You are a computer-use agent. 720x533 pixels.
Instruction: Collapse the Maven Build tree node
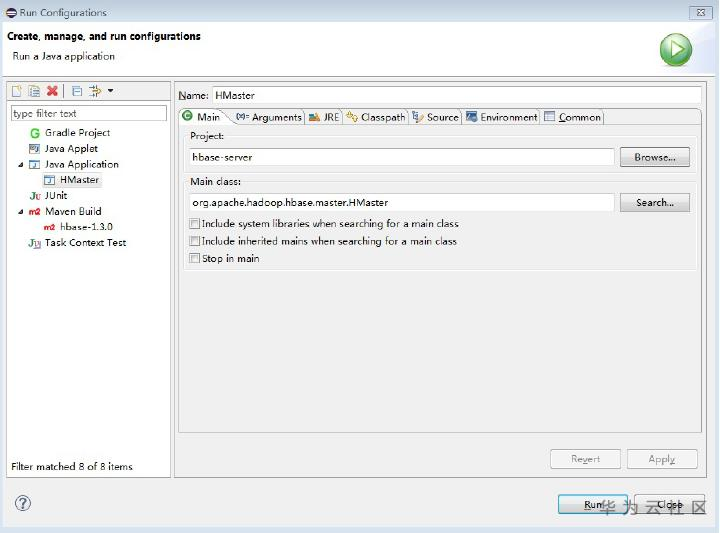[x=21, y=212]
